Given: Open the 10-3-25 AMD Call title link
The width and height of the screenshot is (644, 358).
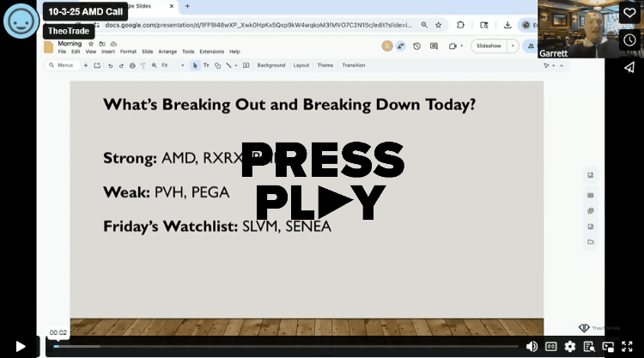Looking at the screenshot, I should [85, 11].
